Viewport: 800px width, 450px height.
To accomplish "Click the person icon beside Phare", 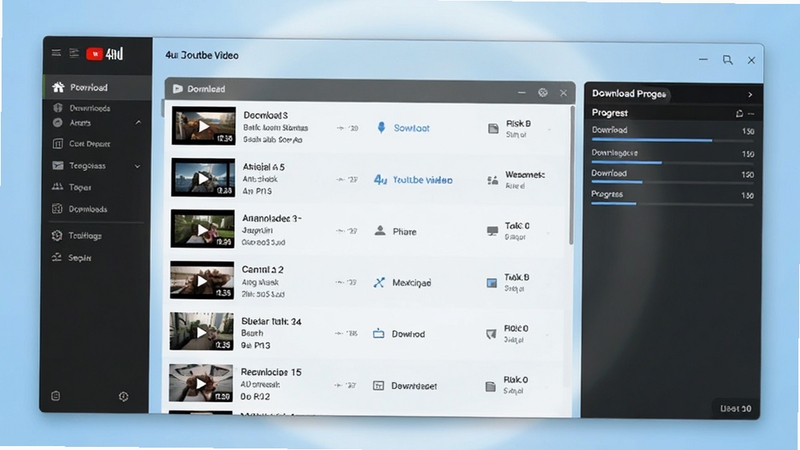I will [380, 231].
